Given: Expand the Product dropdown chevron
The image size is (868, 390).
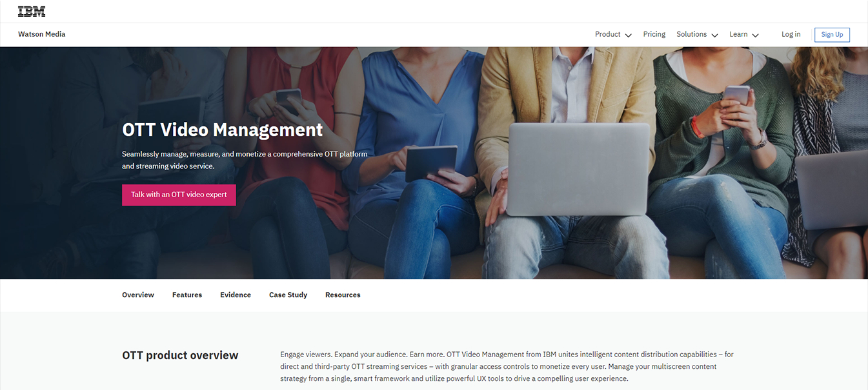Looking at the screenshot, I should click(628, 35).
